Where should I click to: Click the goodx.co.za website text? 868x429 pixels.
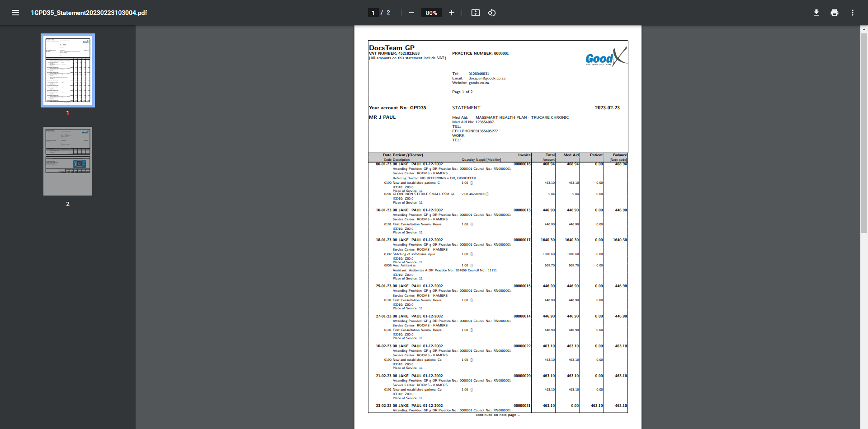click(x=478, y=83)
